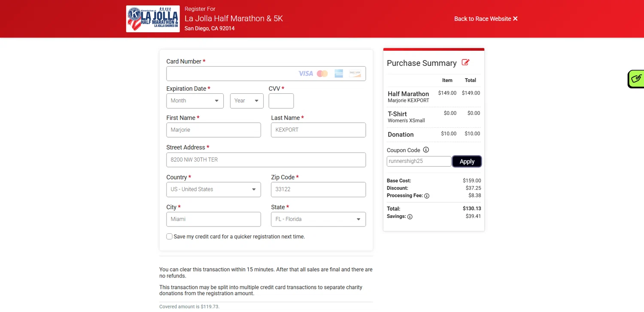
Task: Open the expiration Year dropdown
Action: click(246, 101)
